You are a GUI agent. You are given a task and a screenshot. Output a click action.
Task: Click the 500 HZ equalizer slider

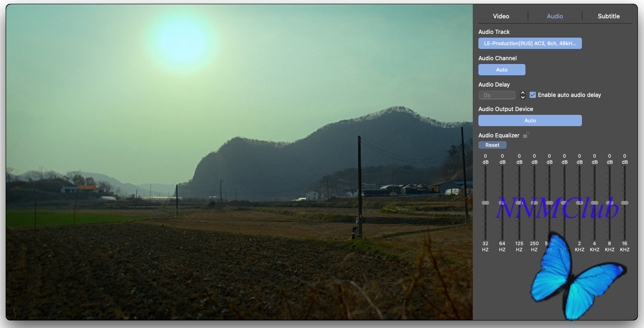(x=549, y=203)
